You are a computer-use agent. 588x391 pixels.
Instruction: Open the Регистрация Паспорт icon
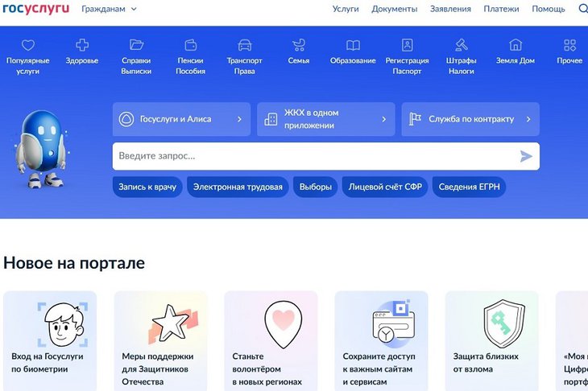(x=408, y=45)
